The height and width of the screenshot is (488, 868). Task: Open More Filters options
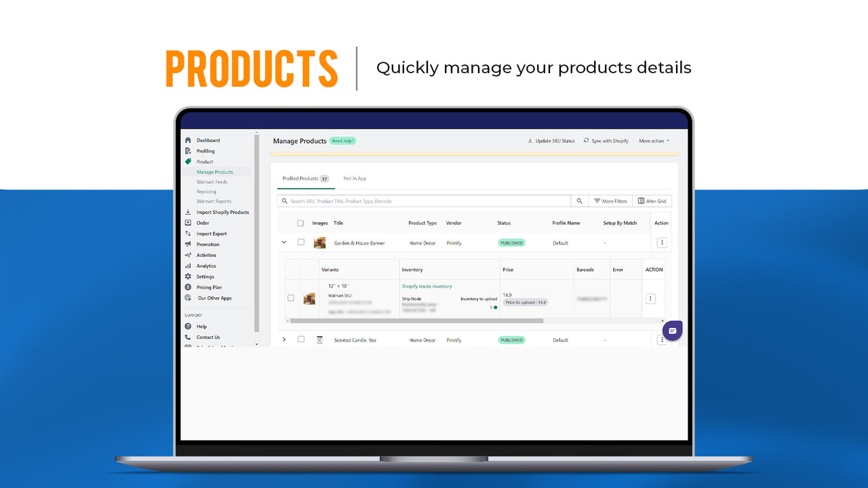click(x=610, y=201)
